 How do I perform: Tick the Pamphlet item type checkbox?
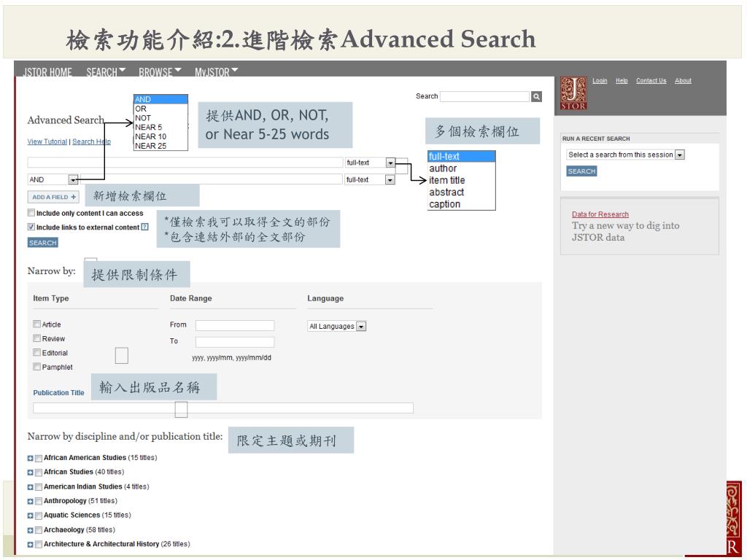click(36, 366)
